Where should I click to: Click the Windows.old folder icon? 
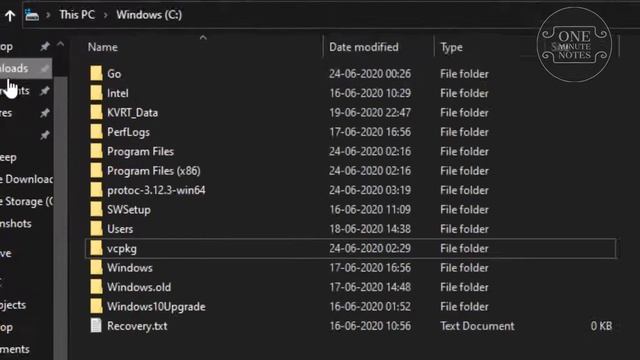pyautogui.click(x=96, y=287)
